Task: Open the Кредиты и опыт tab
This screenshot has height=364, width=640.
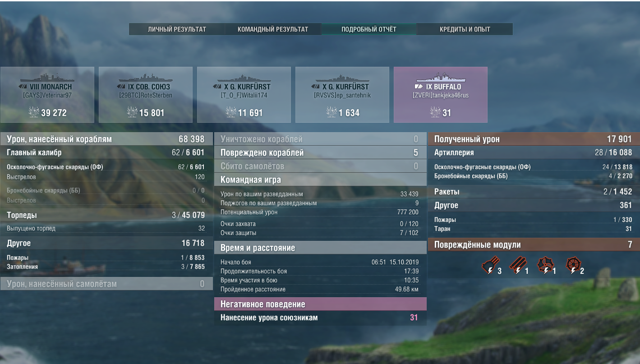Action: click(x=465, y=29)
